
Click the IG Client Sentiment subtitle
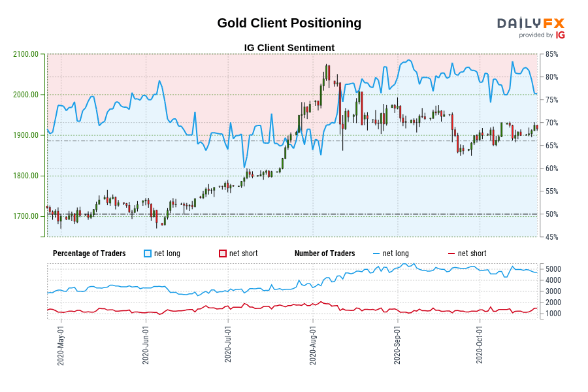289,48
